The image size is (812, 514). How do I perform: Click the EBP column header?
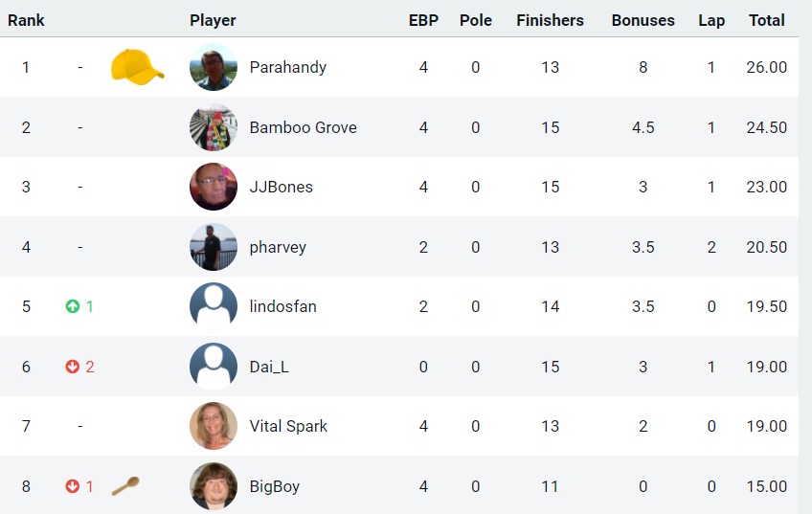click(423, 20)
